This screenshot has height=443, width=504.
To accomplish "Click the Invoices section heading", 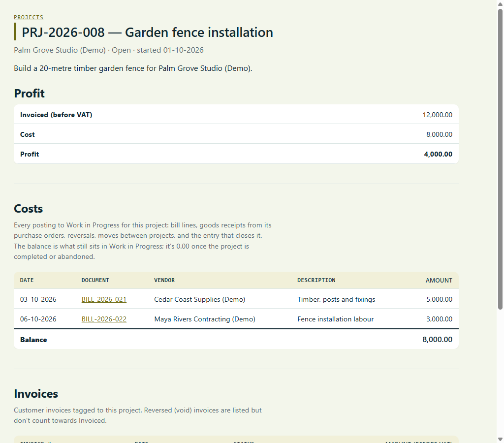I will [36, 394].
